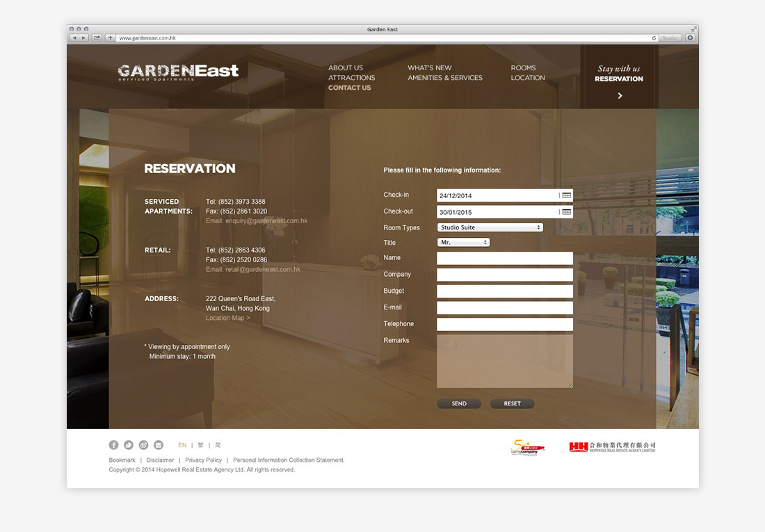Open the Location Map link
The image size is (765, 532).
[227, 319]
